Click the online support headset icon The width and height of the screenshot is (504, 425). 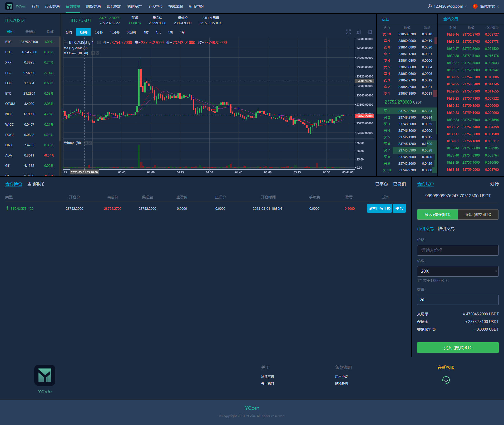tap(446, 380)
